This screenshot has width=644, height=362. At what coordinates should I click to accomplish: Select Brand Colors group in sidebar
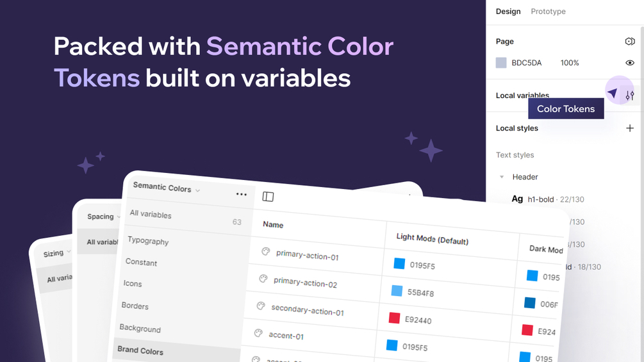tap(140, 350)
